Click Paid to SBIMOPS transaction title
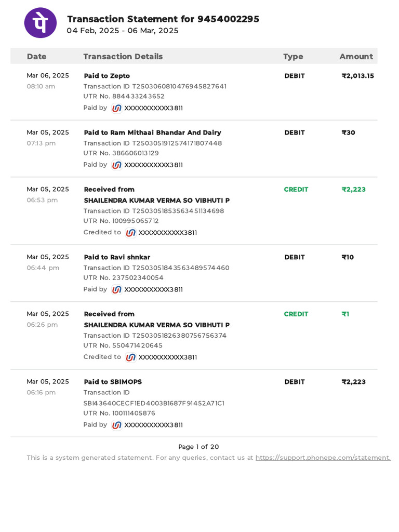The width and height of the screenshot is (399, 532). coord(113,382)
